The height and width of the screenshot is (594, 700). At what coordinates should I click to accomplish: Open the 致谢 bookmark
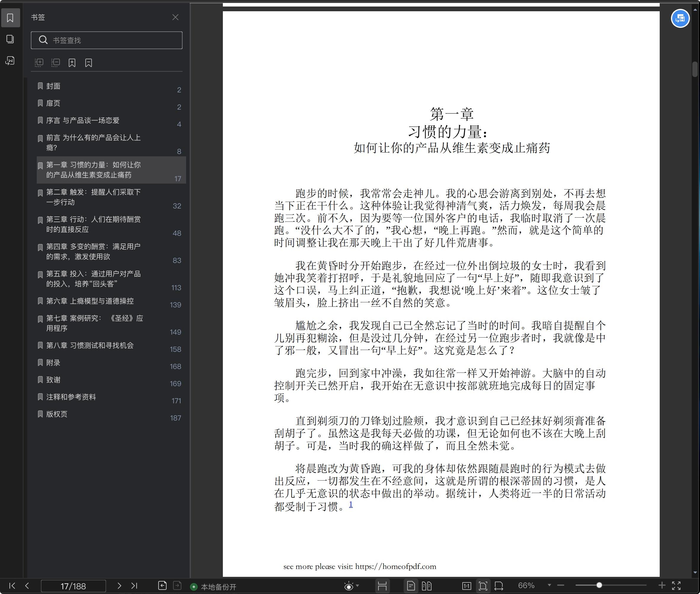pyautogui.click(x=111, y=380)
